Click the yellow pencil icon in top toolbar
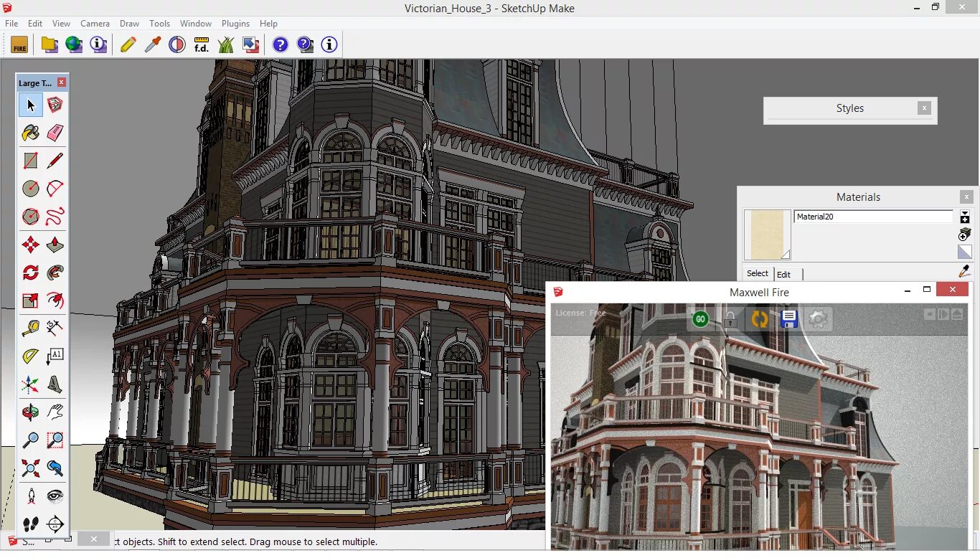 click(128, 44)
